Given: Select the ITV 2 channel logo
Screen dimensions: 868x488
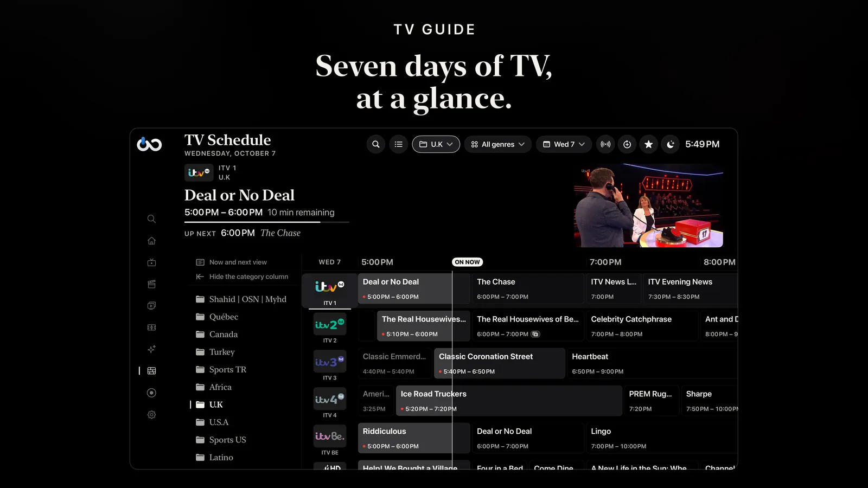Looking at the screenshot, I should pos(330,324).
